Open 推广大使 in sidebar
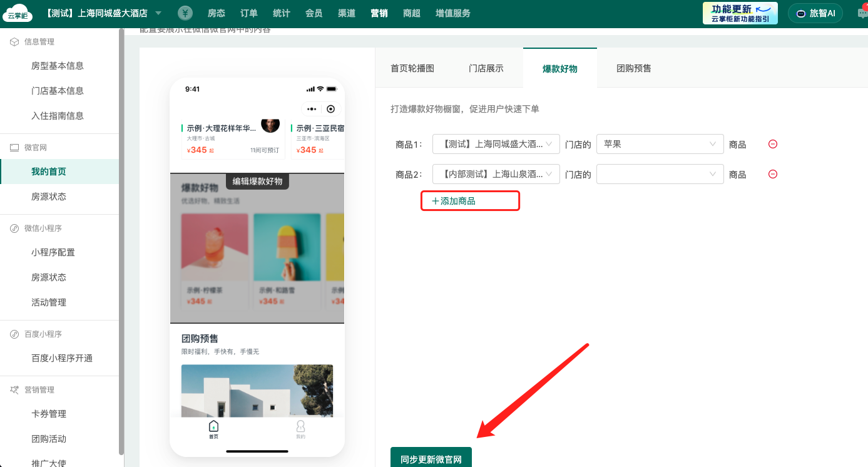The width and height of the screenshot is (868, 467). (x=49, y=463)
